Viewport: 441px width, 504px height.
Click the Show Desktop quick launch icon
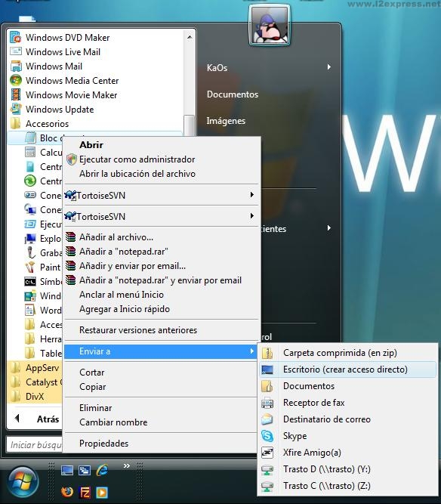pos(67,470)
